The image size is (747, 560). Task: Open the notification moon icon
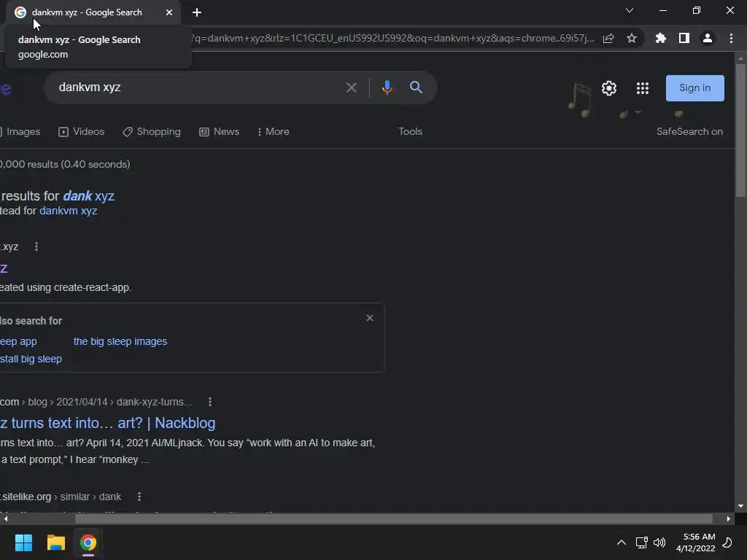pos(727,542)
